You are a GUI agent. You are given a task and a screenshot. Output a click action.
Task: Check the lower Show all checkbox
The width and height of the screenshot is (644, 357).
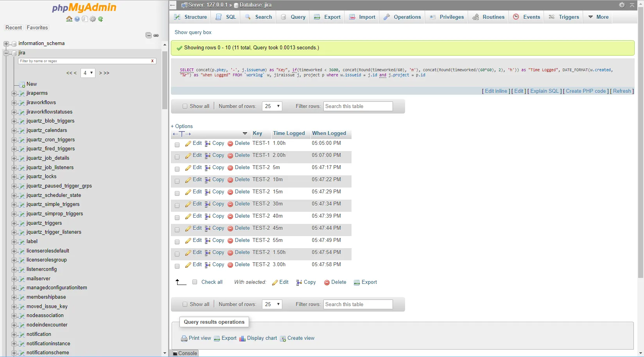(x=185, y=304)
